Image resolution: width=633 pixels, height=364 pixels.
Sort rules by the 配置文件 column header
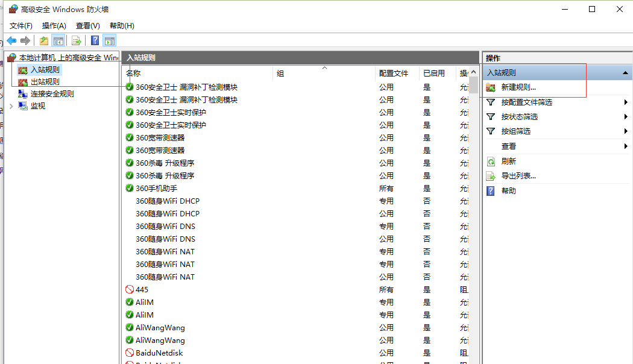397,74
